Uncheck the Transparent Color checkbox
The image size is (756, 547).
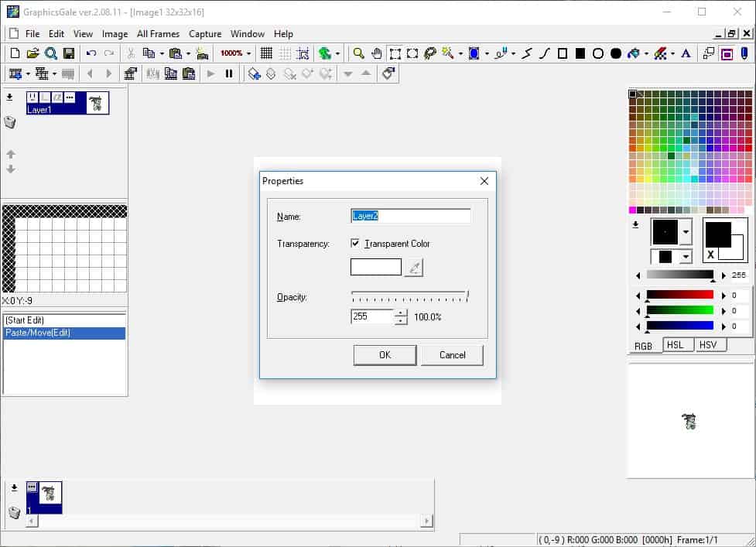(355, 244)
